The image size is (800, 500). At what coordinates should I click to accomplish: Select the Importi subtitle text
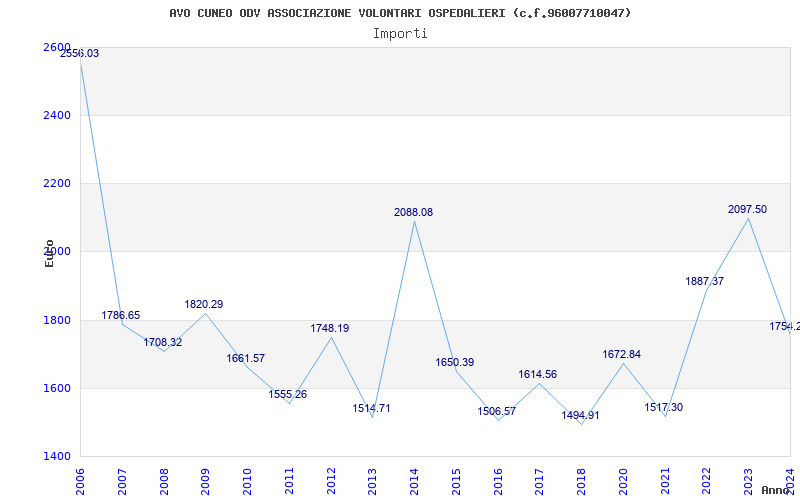tap(400, 34)
